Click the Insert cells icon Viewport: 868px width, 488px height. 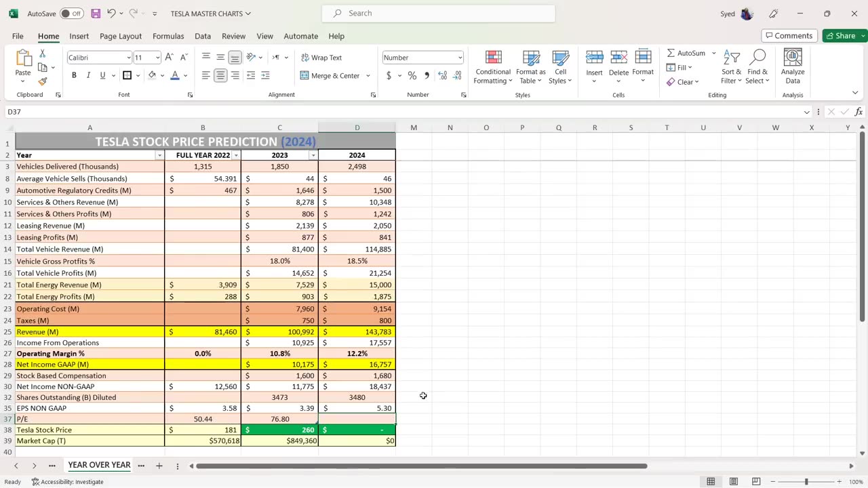pos(594,58)
